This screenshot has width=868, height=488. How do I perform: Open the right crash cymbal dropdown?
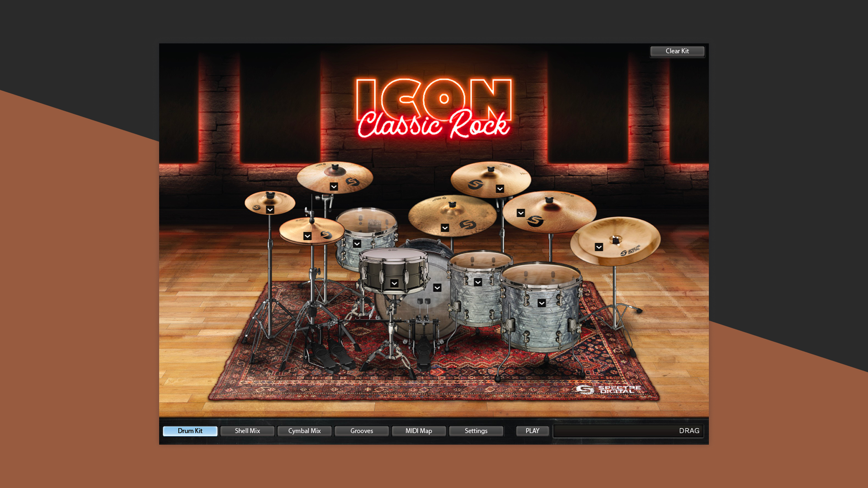pyautogui.click(x=500, y=189)
